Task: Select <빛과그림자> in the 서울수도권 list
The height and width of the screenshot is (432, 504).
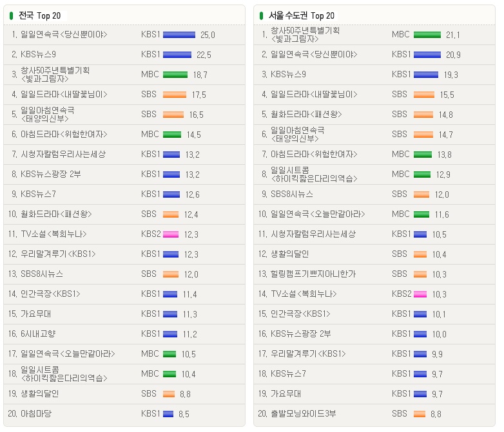Action: click(295, 39)
